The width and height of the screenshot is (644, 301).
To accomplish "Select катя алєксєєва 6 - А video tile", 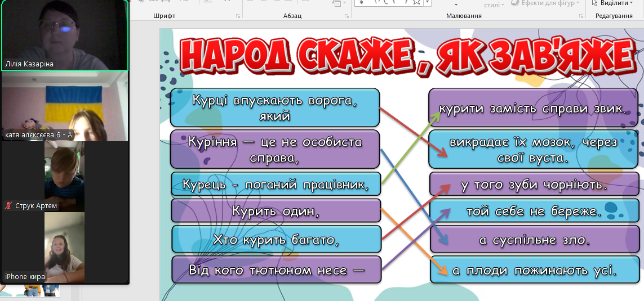I will 65,106.
